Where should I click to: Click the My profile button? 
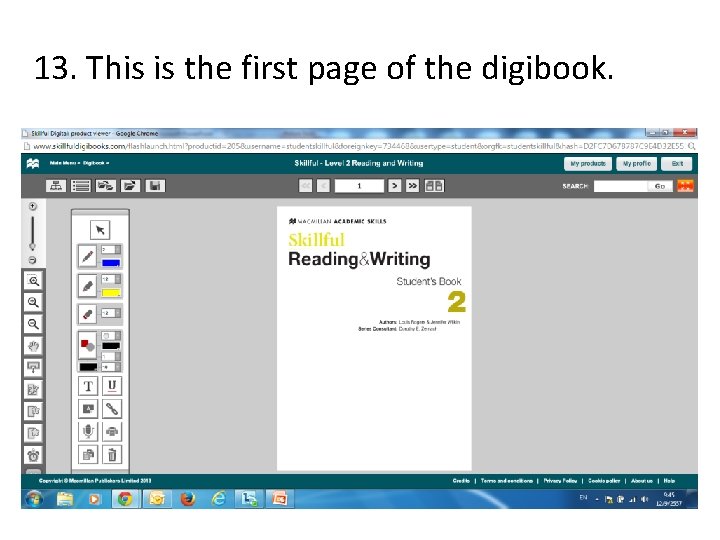tap(636, 163)
